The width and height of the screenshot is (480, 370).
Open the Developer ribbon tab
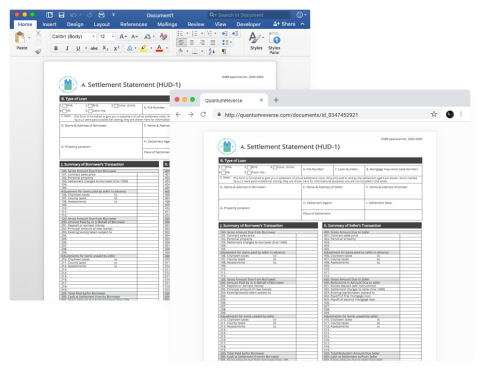coord(249,24)
